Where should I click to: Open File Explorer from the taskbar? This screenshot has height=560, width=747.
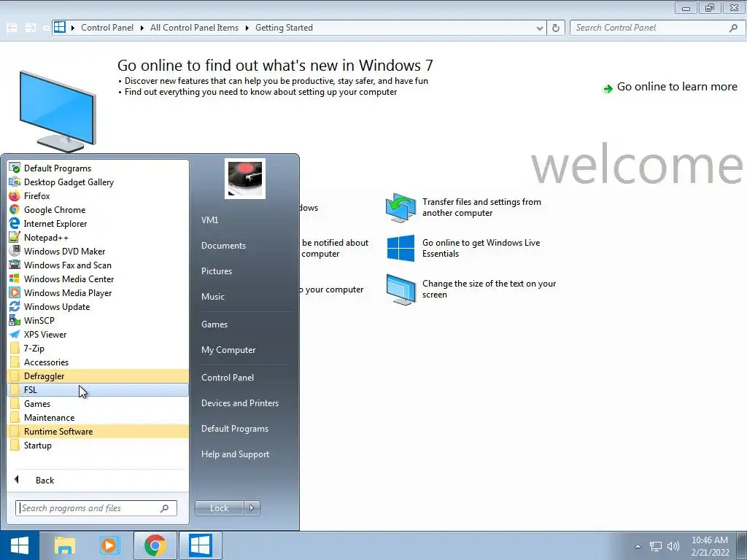tap(64, 545)
